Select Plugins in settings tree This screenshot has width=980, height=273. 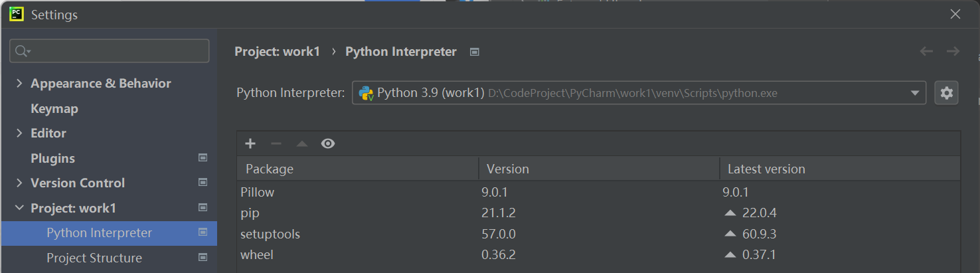click(52, 158)
